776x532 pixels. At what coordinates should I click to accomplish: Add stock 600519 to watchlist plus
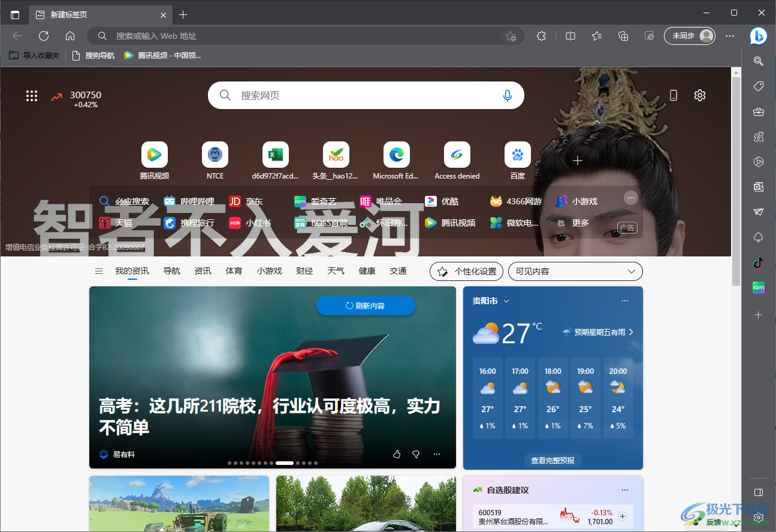coord(622,516)
